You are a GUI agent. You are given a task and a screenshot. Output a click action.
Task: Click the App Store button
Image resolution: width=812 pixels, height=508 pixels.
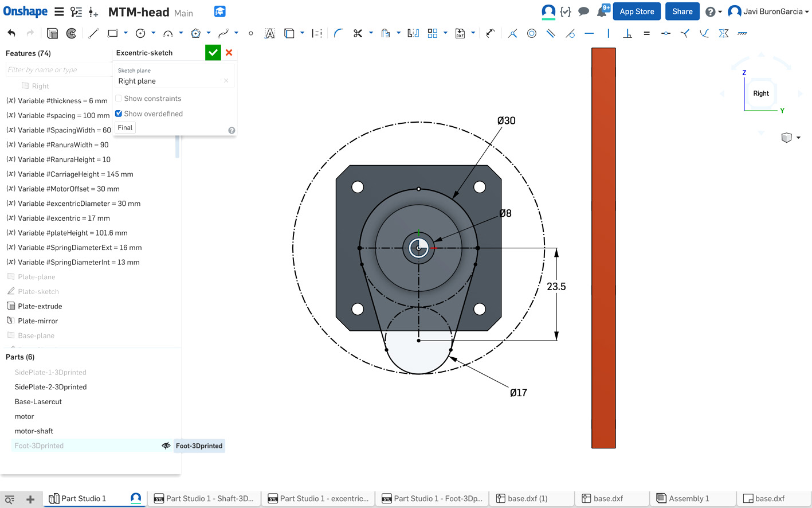637,11
